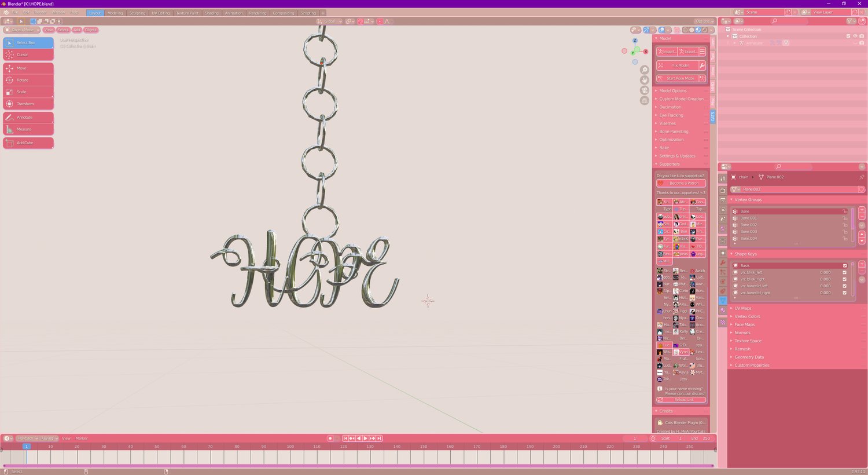
Task: Click the timeline End frame field
Action: pyautogui.click(x=700, y=439)
